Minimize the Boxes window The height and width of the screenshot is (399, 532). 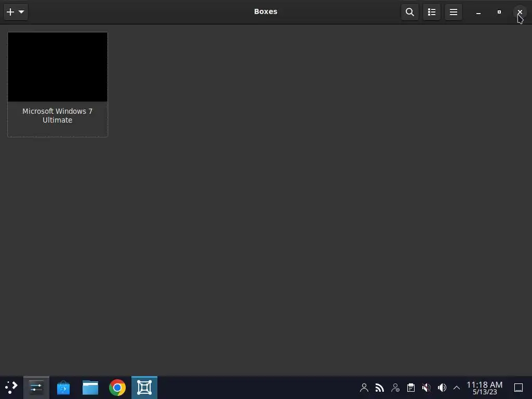click(478, 12)
